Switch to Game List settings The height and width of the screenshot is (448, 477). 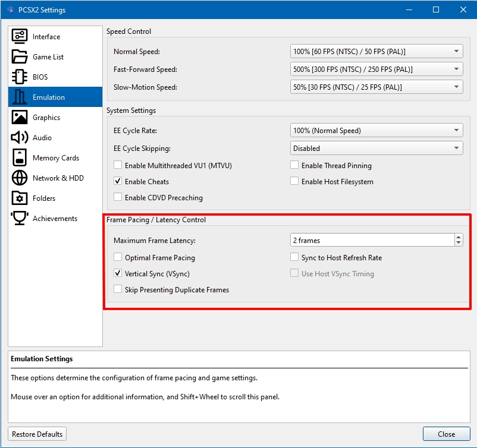click(55, 56)
